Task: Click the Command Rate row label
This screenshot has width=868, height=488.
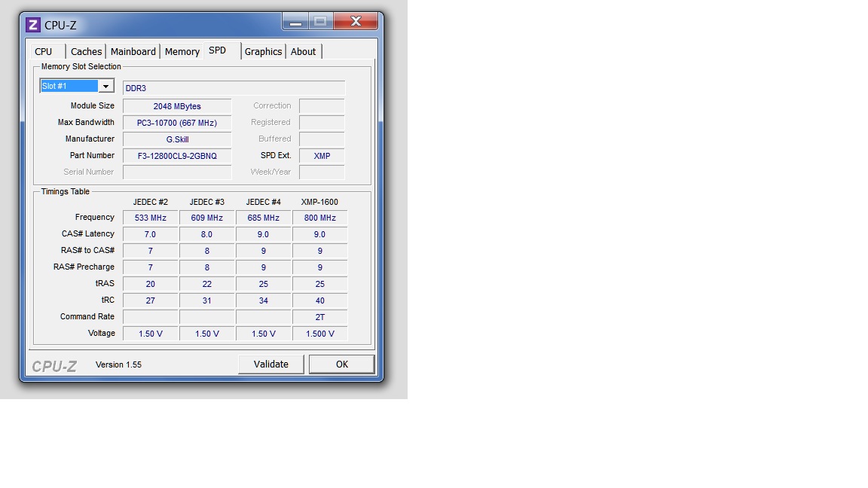Action: coord(87,316)
